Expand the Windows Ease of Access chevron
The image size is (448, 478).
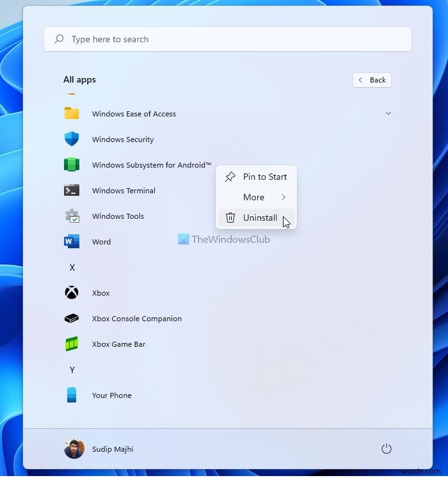click(x=388, y=113)
